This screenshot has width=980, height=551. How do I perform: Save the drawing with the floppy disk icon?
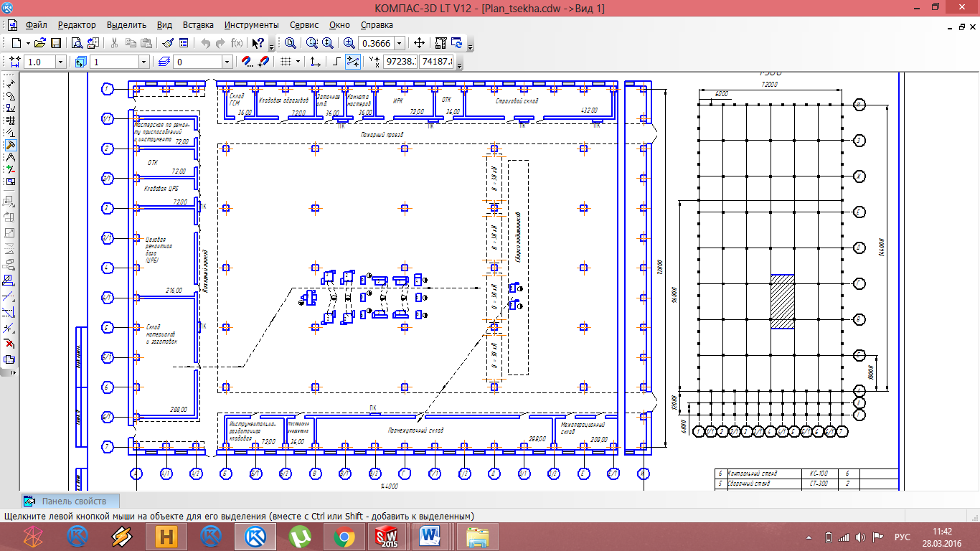56,43
